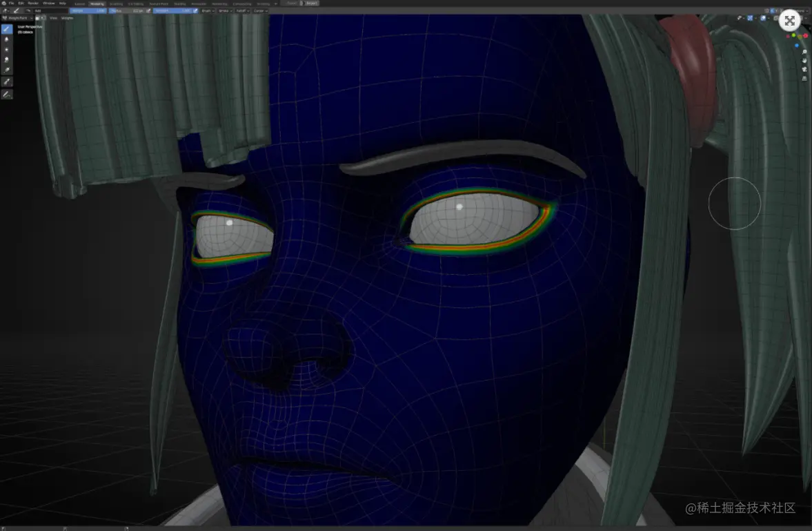This screenshot has height=531, width=812.
Task: Toggle X-ray display button
Action: (x=775, y=18)
